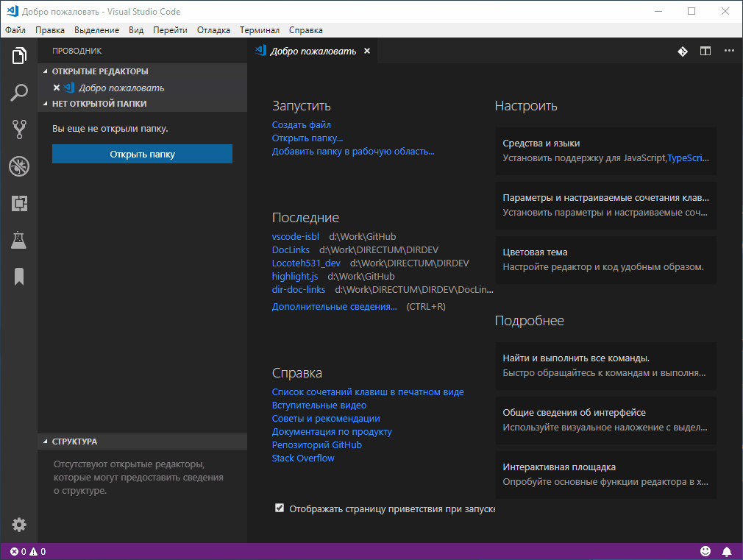The width and height of the screenshot is (743, 560).
Task: Open the Справка menu
Action: tap(305, 30)
